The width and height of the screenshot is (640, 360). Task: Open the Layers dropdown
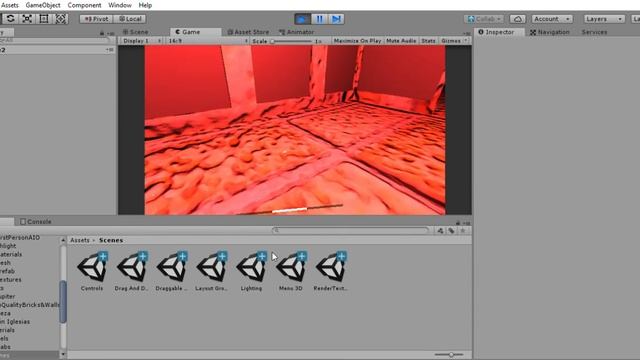604,19
